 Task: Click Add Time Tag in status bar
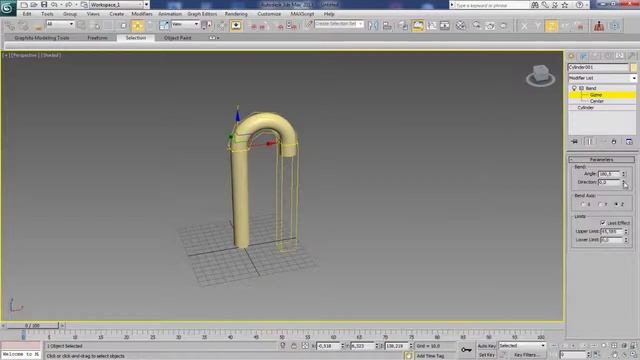(x=430, y=356)
